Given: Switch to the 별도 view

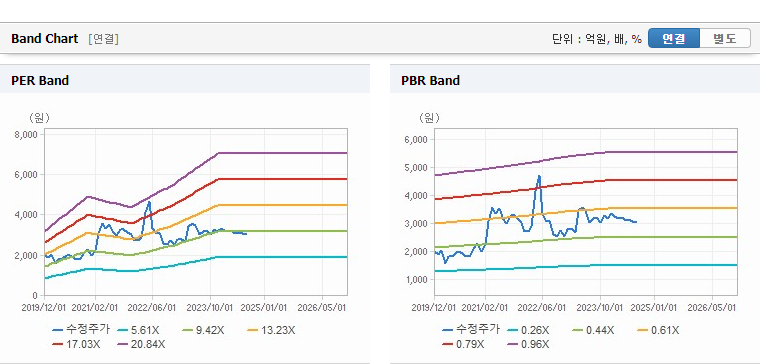Looking at the screenshot, I should [725, 38].
